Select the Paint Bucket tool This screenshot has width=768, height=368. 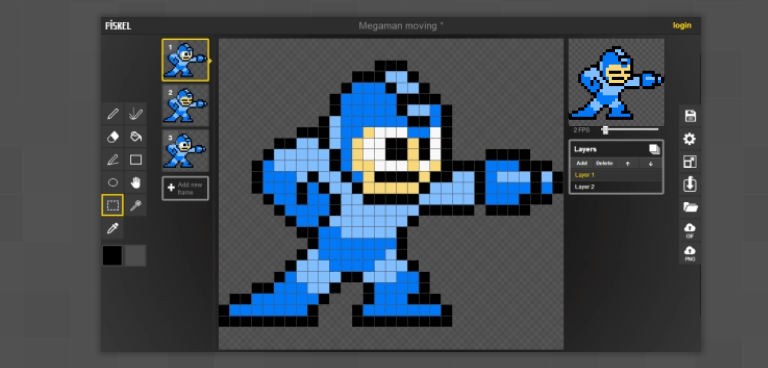point(136,137)
